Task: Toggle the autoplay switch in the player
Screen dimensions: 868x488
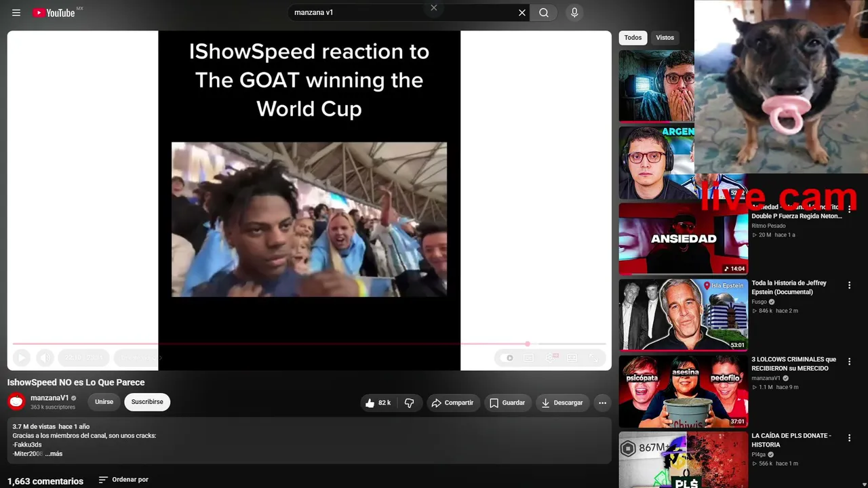Action: (x=507, y=358)
